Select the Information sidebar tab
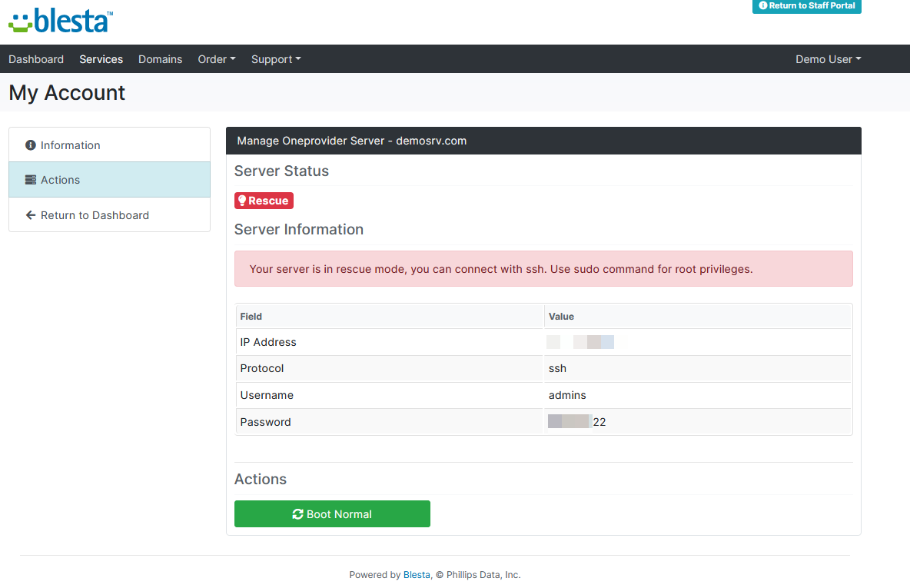The height and width of the screenshot is (588, 910). point(109,145)
